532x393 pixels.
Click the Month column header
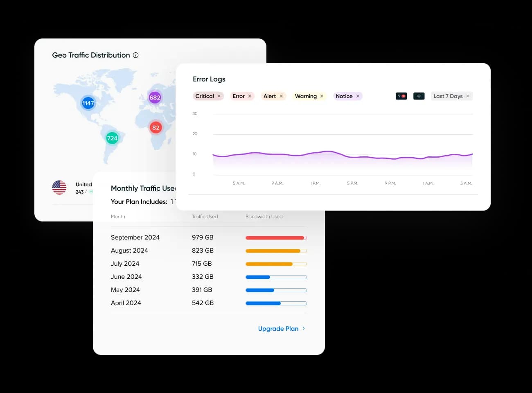[x=118, y=217]
